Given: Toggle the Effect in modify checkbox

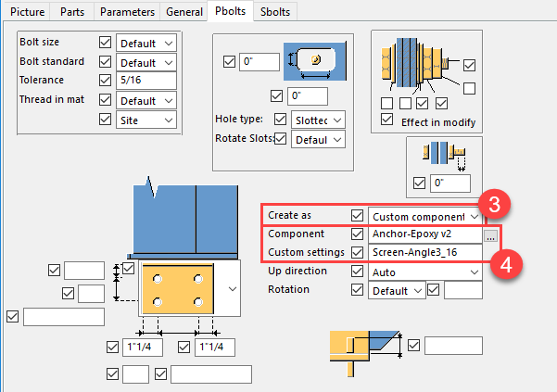Looking at the screenshot, I should pos(386,122).
